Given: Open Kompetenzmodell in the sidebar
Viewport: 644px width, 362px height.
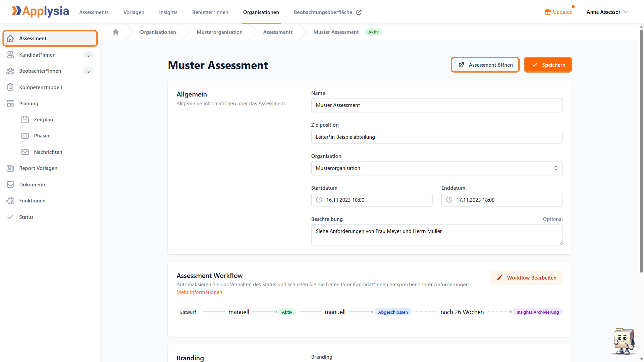Looking at the screenshot, I should (50, 87).
